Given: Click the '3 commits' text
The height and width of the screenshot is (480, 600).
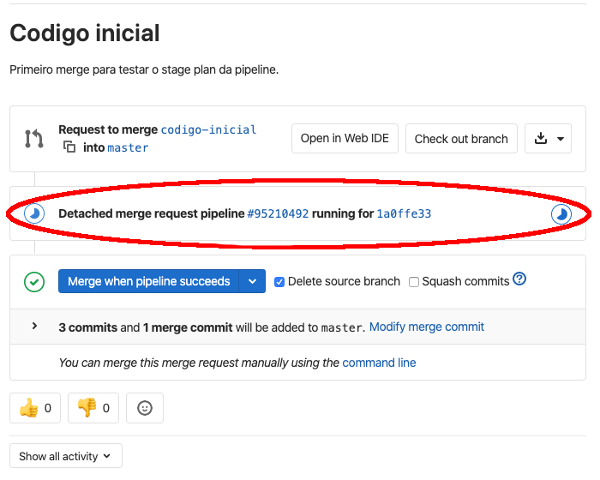Looking at the screenshot, I should coord(88,328).
